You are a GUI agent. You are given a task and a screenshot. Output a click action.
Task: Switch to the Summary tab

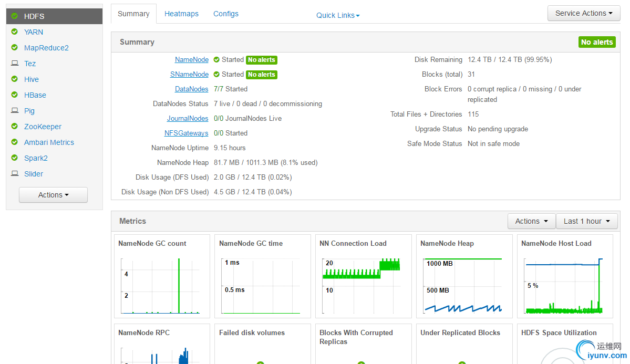click(x=133, y=14)
